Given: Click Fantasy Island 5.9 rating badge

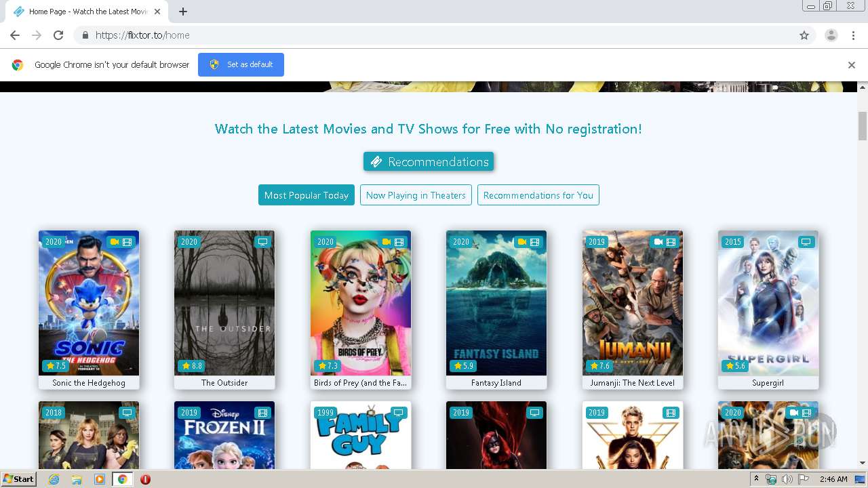Looking at the screenshot, I should tap(464, 366).
